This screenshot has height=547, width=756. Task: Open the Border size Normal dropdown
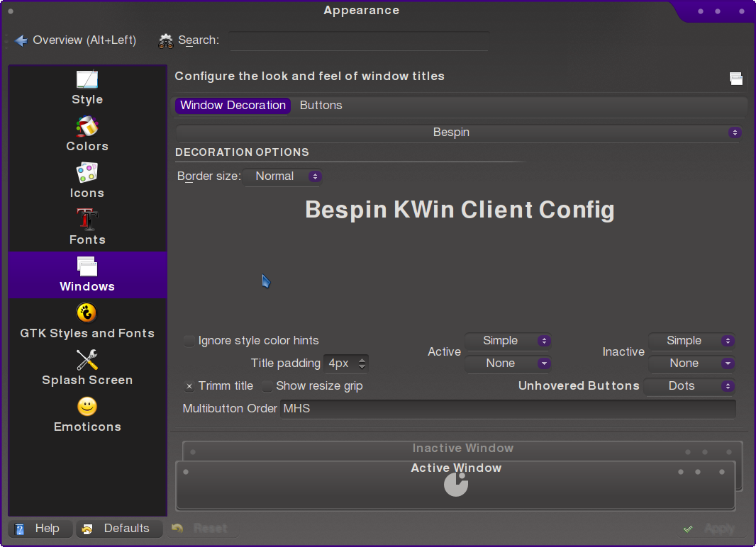pyautogui.click(x=282, y=176)
